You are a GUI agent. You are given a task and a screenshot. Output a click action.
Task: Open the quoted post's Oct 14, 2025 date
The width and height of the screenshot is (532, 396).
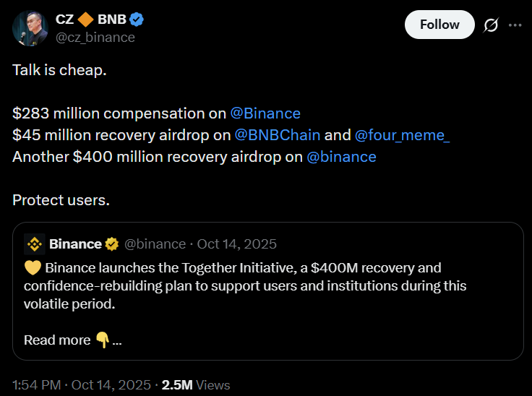click(x=236, y=244)
